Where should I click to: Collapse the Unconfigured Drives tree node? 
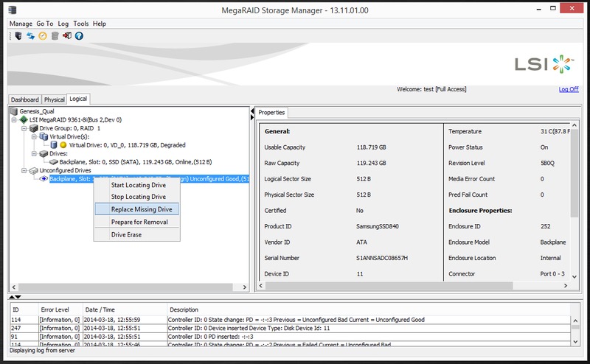click(x=24, y=170)
